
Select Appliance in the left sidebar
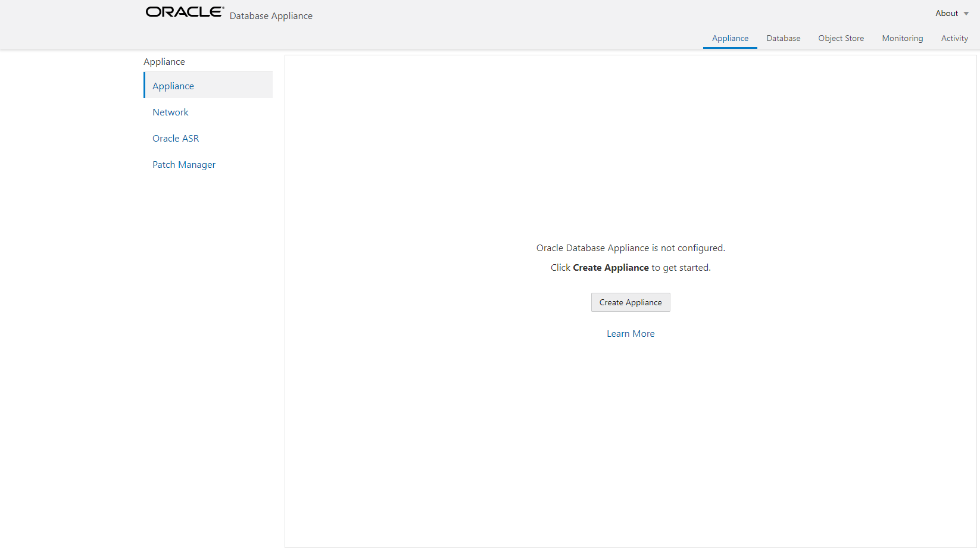(208, 85)
